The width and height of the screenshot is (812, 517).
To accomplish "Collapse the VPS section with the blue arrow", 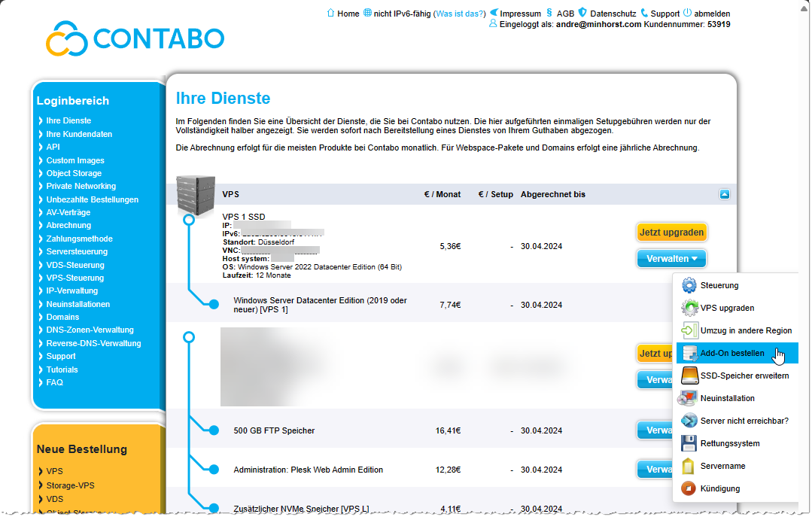I will [724, 193].
